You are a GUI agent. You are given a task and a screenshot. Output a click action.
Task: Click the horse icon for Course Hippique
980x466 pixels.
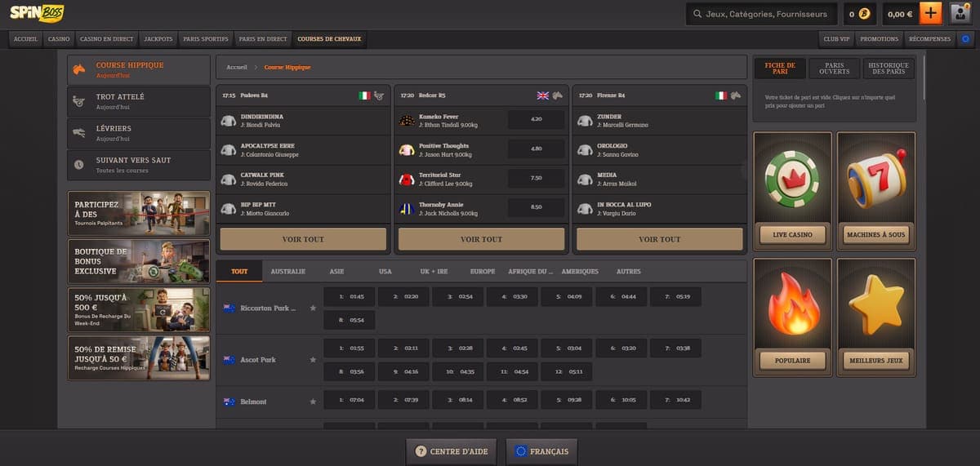(79, 69)
